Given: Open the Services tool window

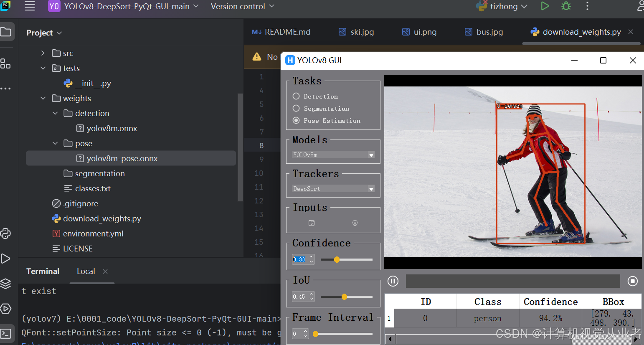Looking at the screenshot, I should coord(5,309).
